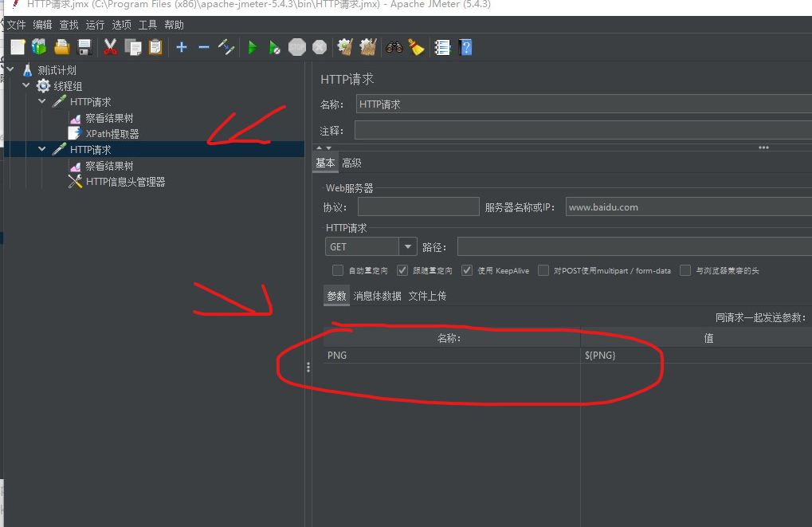Open the 查找 menu
The height and width of the screenshot is (527, 812).
69,25
